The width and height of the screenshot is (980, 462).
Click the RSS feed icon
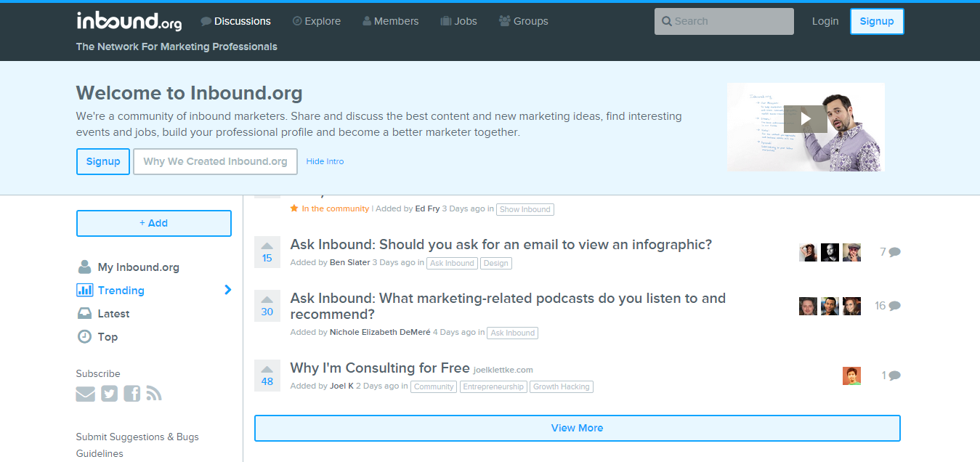click(154, 394)
